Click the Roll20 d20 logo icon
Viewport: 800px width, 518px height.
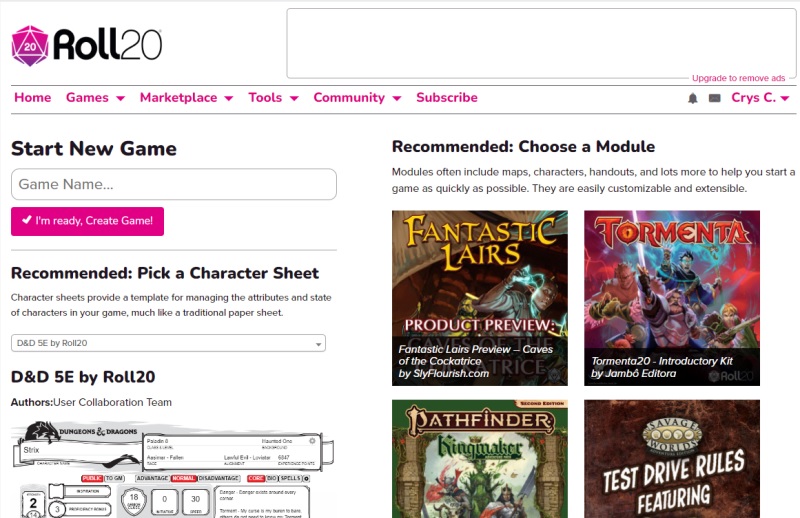click(30, 46)
